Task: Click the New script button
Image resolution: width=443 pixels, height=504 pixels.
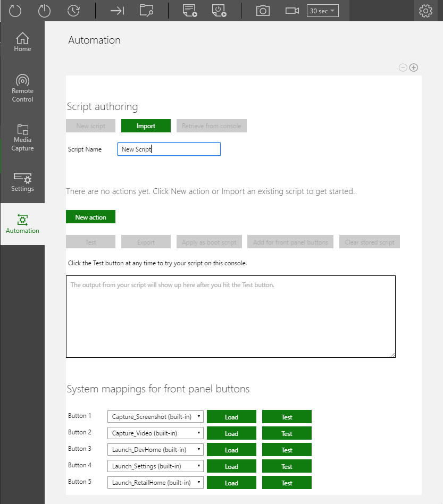Action: pos(90,126)
